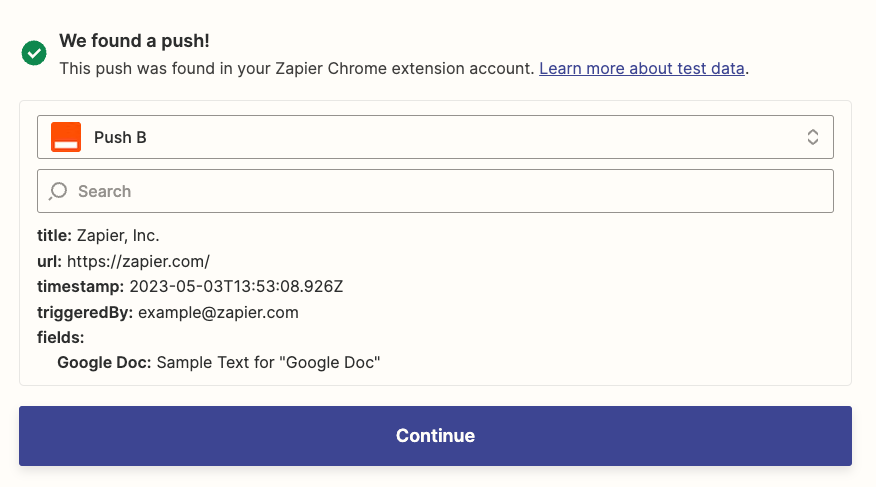Select the timestamp field label
The height and width of the screenshot is (487, 876).
click(81, 287)
